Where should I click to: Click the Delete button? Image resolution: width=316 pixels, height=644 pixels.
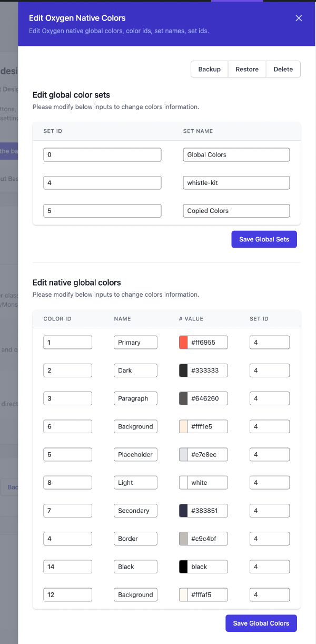[x=283, y=69]
